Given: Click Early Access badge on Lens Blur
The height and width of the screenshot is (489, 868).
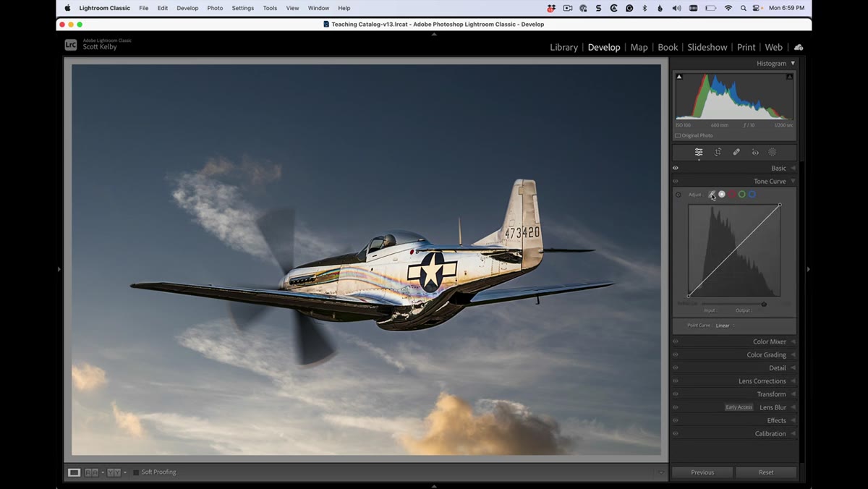Looking at the screenshot, I should point(739,407).
